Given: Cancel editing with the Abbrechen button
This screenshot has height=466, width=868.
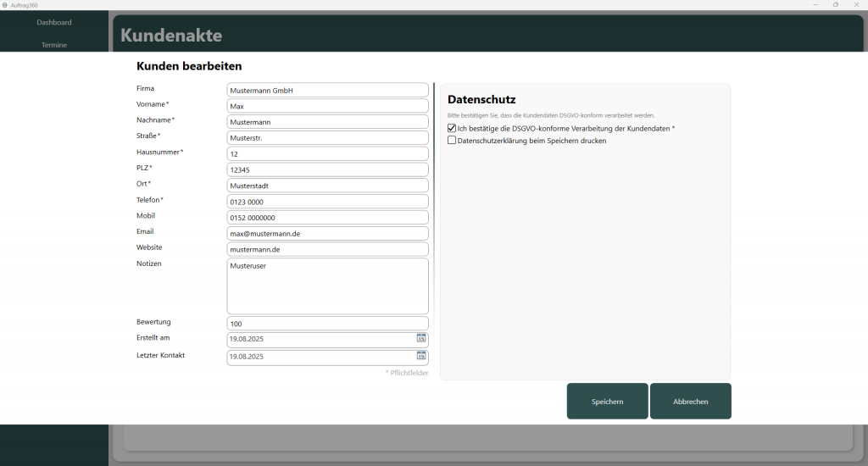Looking at the screenshot, I should 690,402.
